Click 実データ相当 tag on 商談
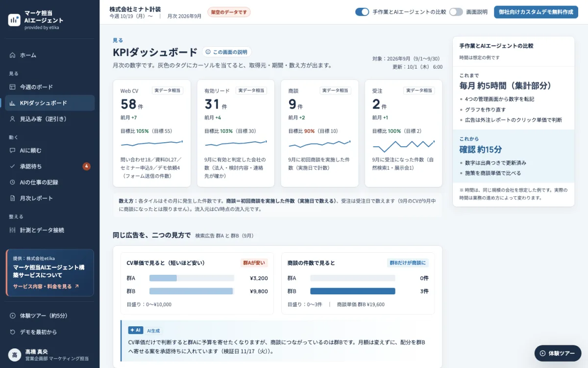The width and height of the screenshot is (588, 368). coord(336,90)
